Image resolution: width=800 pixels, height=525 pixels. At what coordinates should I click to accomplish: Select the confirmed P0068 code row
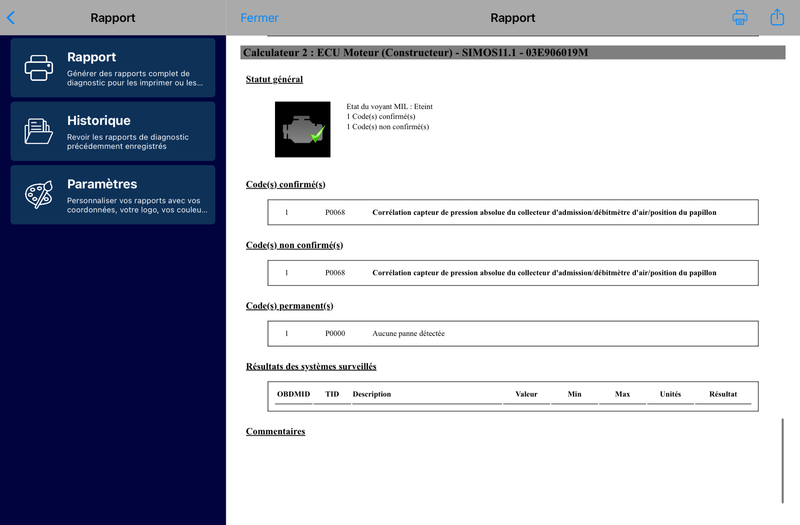pyautogui.click(x=512, y=212)
